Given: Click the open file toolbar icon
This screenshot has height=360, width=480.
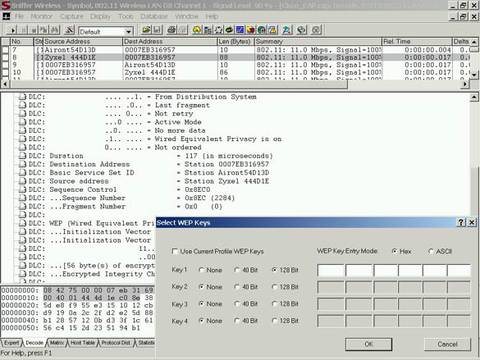Looking at the screenshot, I should coord(146,30).
